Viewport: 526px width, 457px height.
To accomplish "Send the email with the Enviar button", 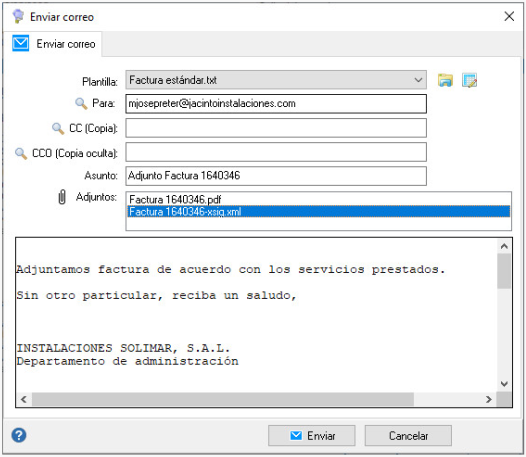I will (312, 436).
